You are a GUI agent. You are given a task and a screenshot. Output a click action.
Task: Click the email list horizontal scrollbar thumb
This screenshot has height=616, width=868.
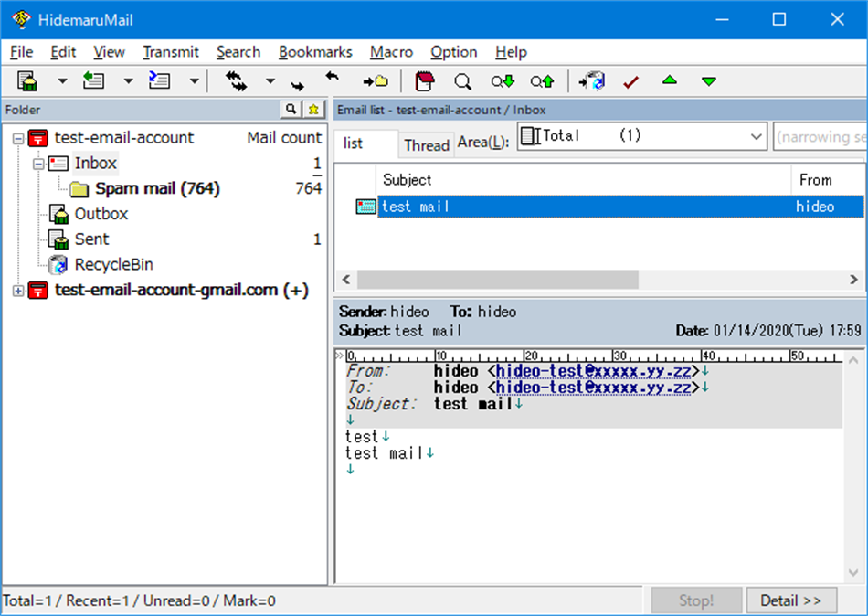click(x=498, y=279)
